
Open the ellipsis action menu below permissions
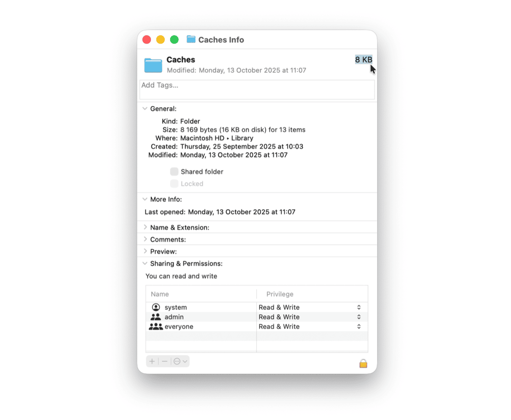(180, 361)
